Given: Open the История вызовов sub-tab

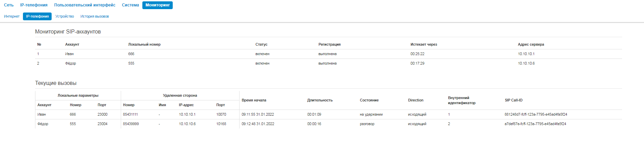Looking at the screenshot, I should point(94,16).
